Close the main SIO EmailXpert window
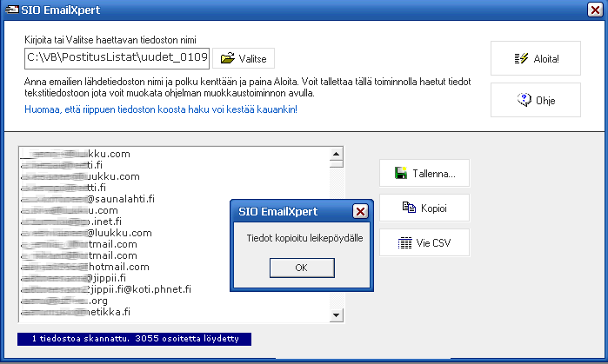Image resolution: width=608 pixels, height=364 pixels. click(x=593, y=12)
